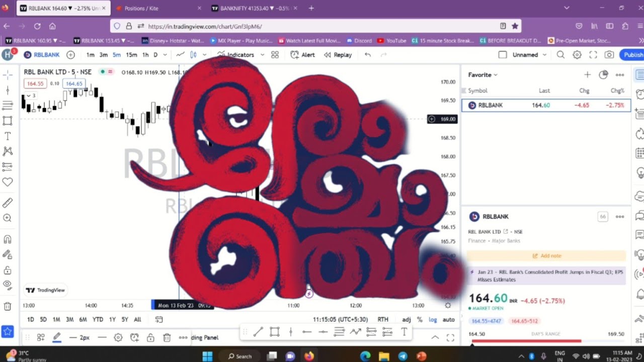
Task: Select the 3m timeframe
Action: 103,55
